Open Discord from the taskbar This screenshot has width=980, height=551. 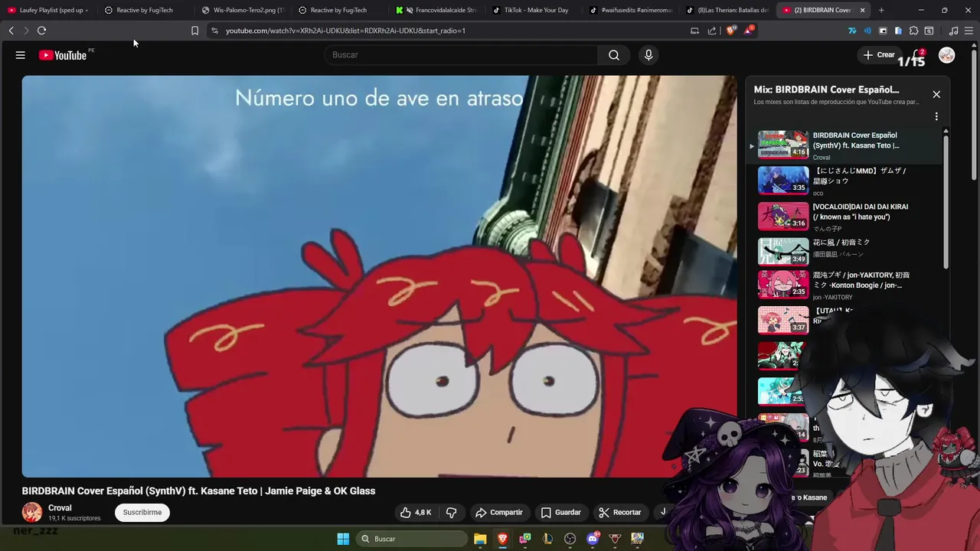click(x=593, y=539)
